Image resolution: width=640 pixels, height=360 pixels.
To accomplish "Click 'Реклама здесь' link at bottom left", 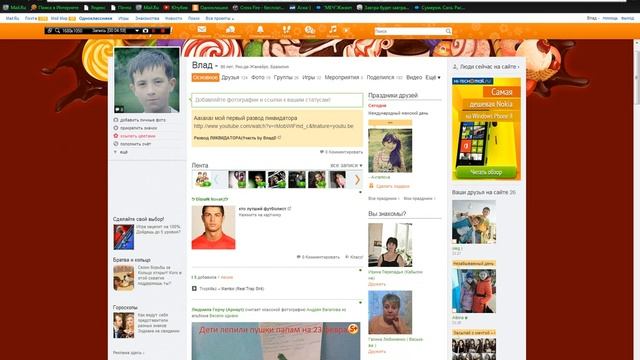I will [128, 353].
